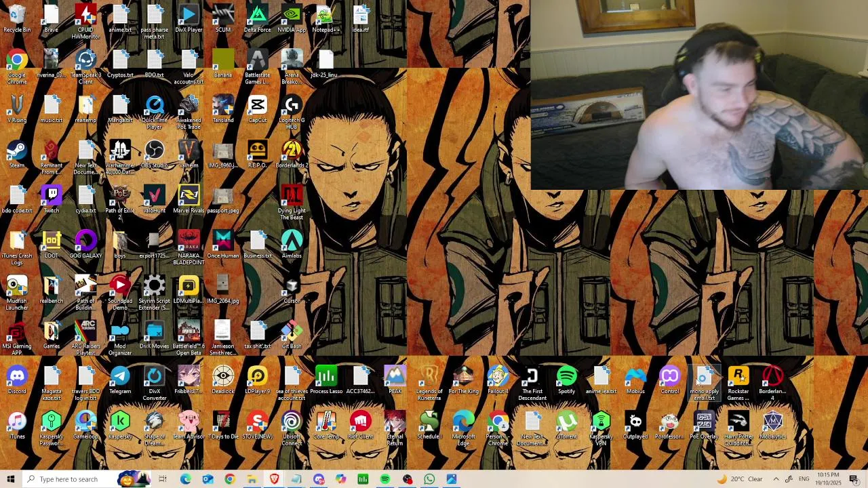
Task: Open the weather widget showing 20°C Clear
Action: [x=739, y=479]
